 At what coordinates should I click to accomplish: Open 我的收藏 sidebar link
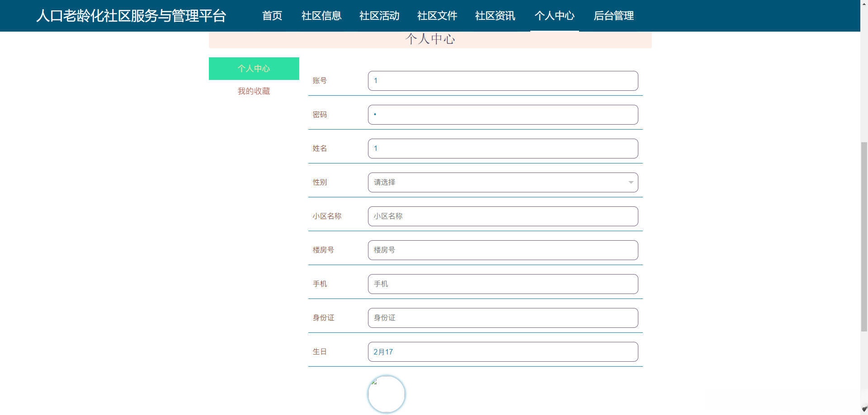tap(254, 91)
